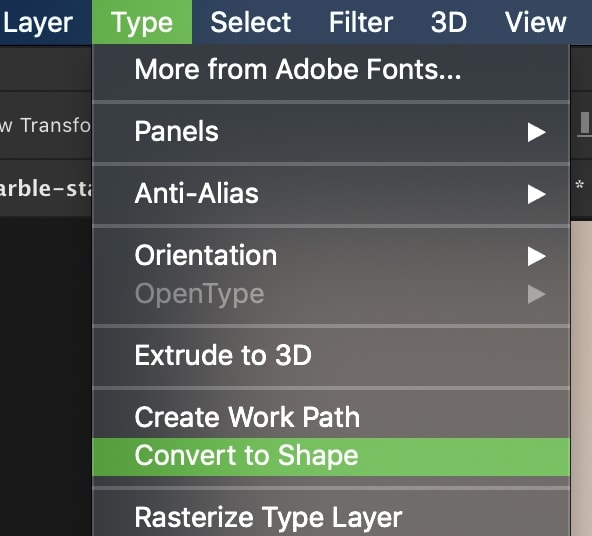Image resolution: width=592 pixels, height=536 pixels.
Task: Expand the Anti-Alias submenu arrow
Action: (536, 194)
